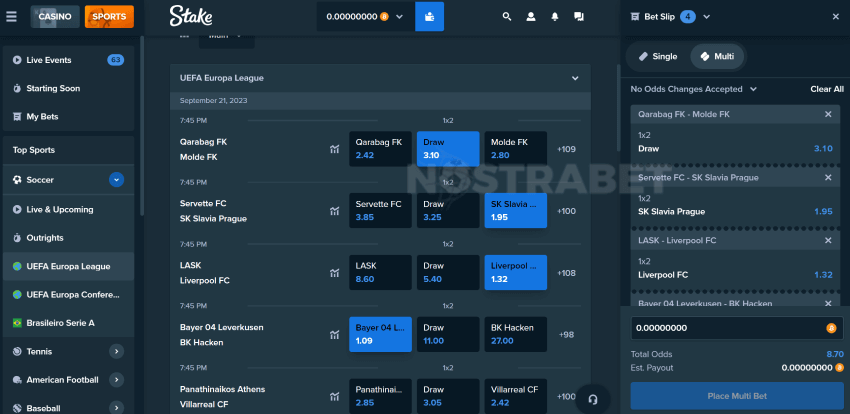Open +109 more markets for Qarabag match
Image resolution: width=850 pixels, height=414 pixels.
click(x=566, y=149)
